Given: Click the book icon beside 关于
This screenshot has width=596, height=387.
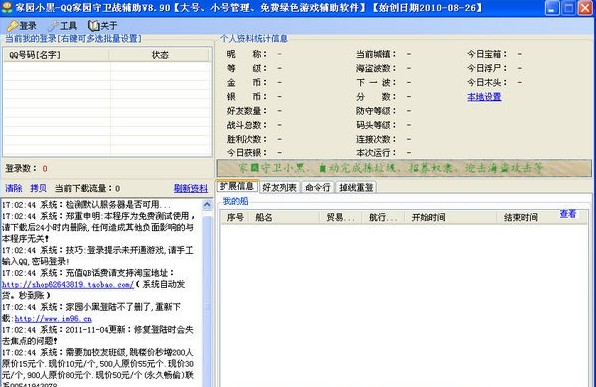Looking at the screenshot, I should pos(93,26).
